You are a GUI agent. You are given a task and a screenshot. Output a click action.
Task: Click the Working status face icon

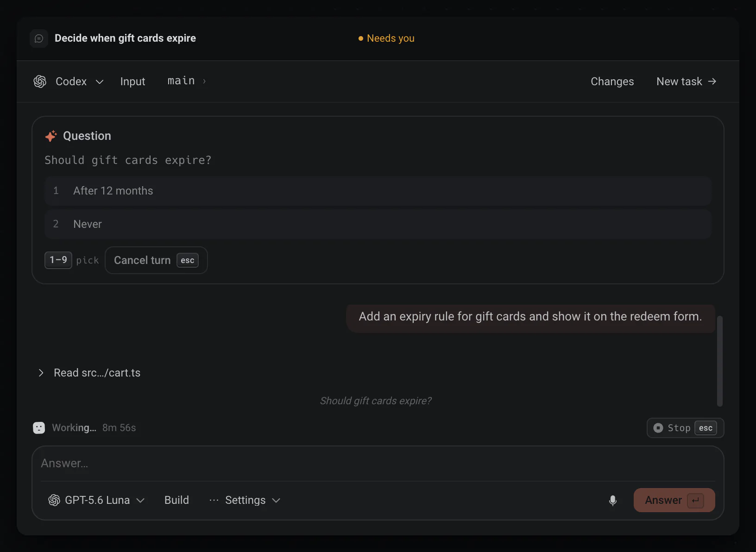pos(39,428)
